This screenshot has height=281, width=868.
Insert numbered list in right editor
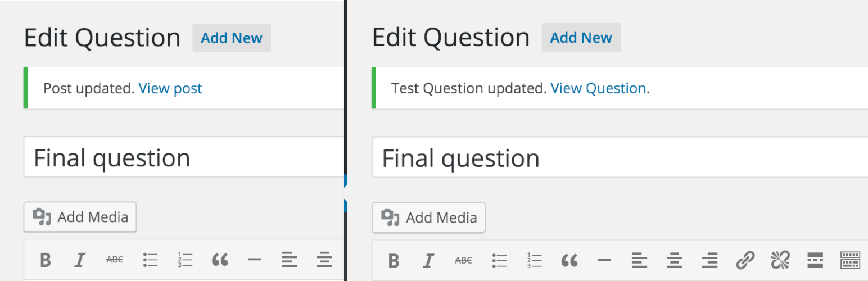534,260
